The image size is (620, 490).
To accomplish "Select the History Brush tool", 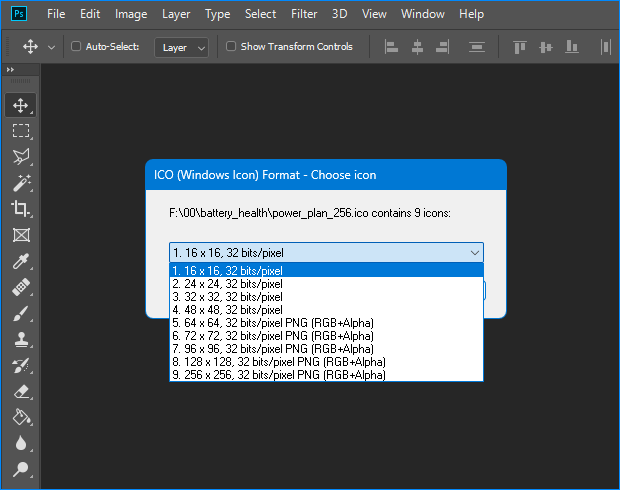I will 21,365.
